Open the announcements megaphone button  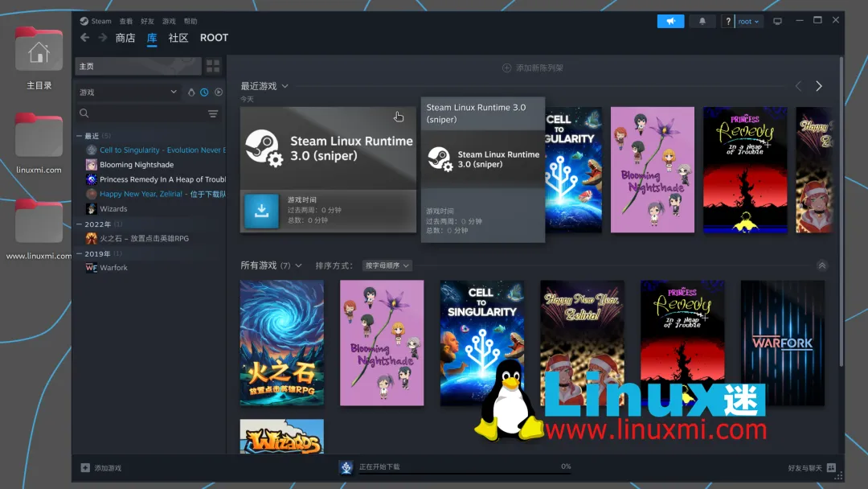click(670, 21)
